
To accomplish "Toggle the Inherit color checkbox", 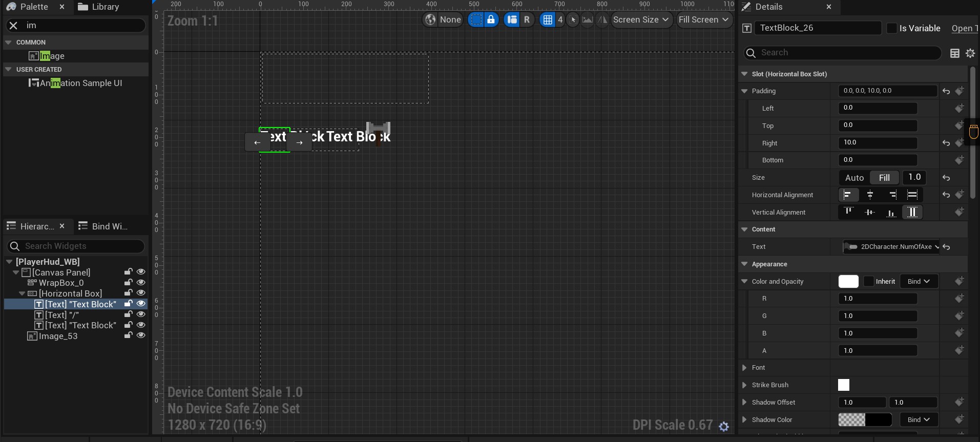I will pos(869,281).
